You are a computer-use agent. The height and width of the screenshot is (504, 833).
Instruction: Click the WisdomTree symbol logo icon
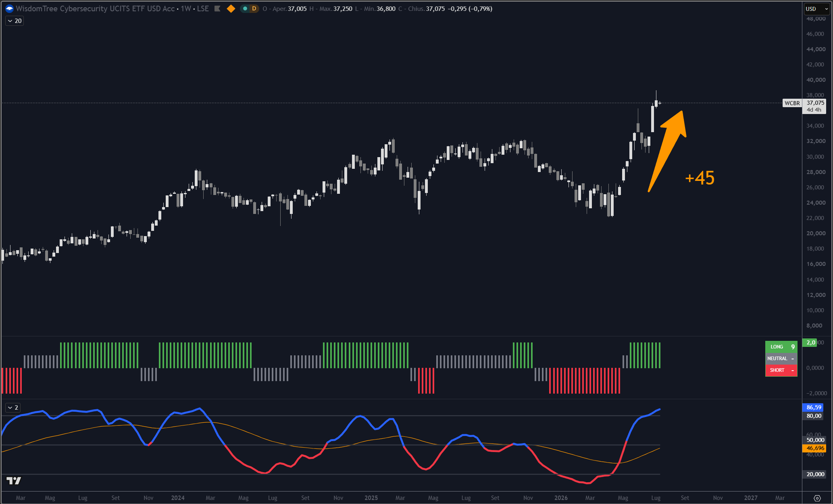click(x=9, y=8)
